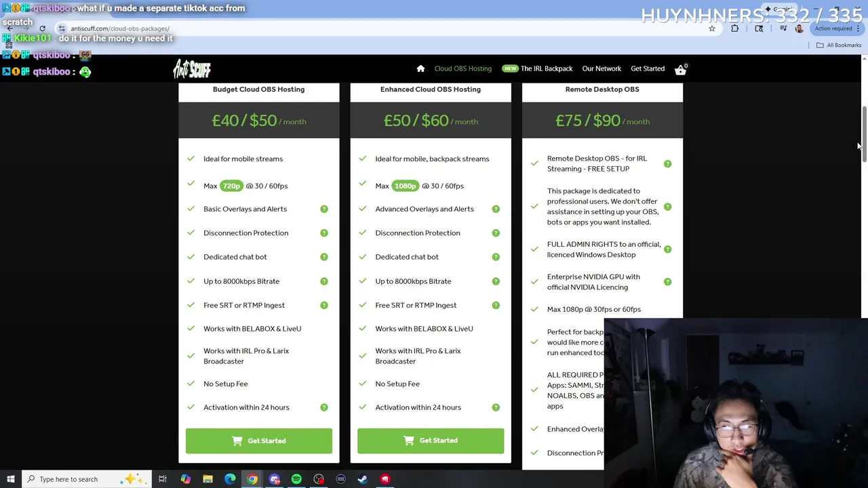Show help for Enhanced Dedicated chat bot
Image resolution: width=868 pixels, height=488 pixels.
click(x=496, y=257)
